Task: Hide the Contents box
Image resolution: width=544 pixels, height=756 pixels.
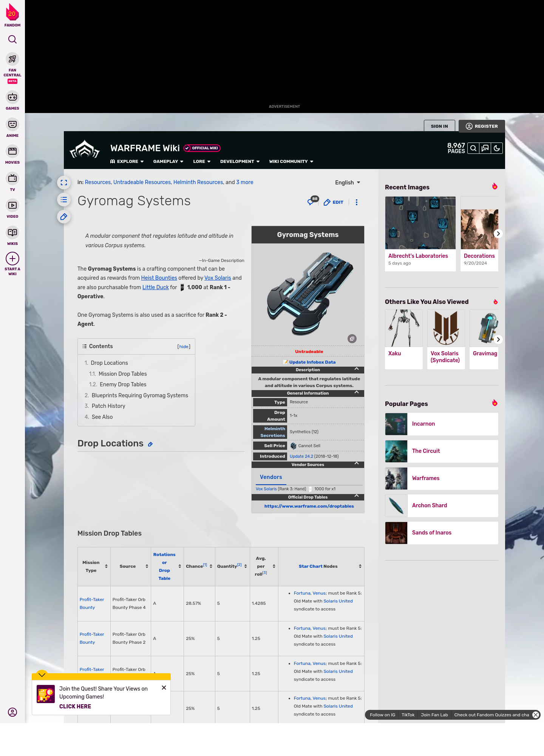Action: tap(184, 347)
